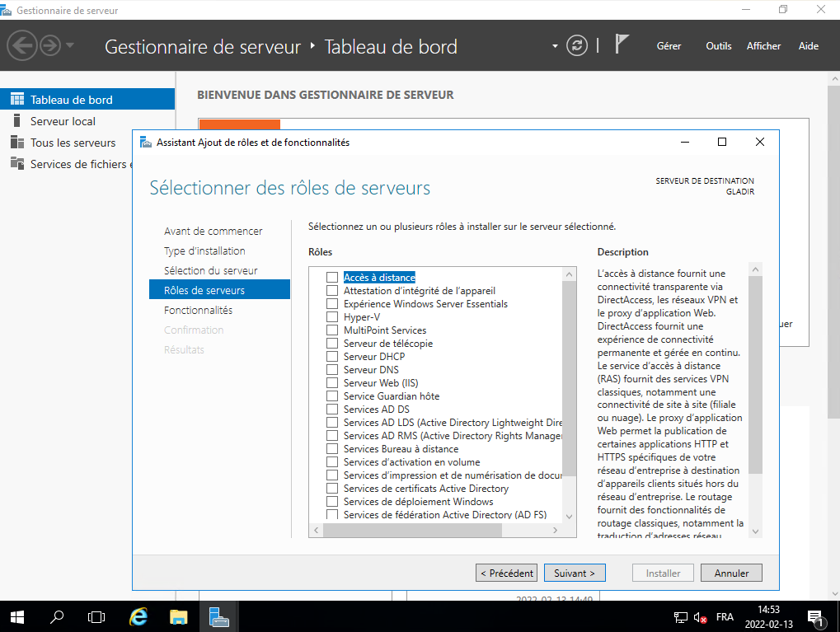
Task: Go to Sélection du serveur wizard step
Action: (210, 270)
